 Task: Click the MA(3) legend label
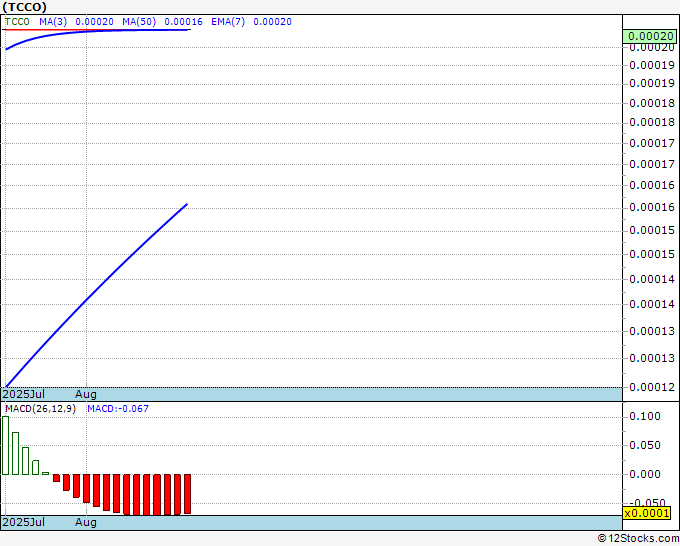[x=53, y=22]
